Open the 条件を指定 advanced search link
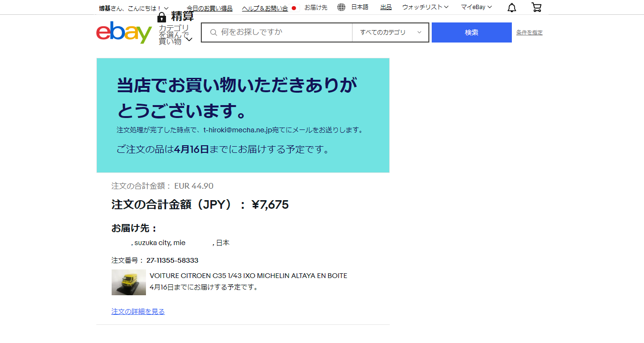Viewport: 644px width, 343px height. pyautogui.click(x=529, y=32)
